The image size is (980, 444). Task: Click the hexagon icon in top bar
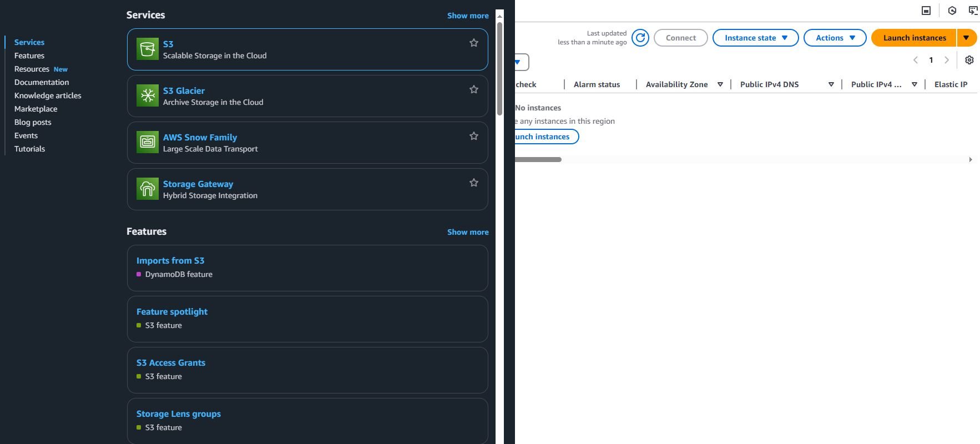pos(952,11)
